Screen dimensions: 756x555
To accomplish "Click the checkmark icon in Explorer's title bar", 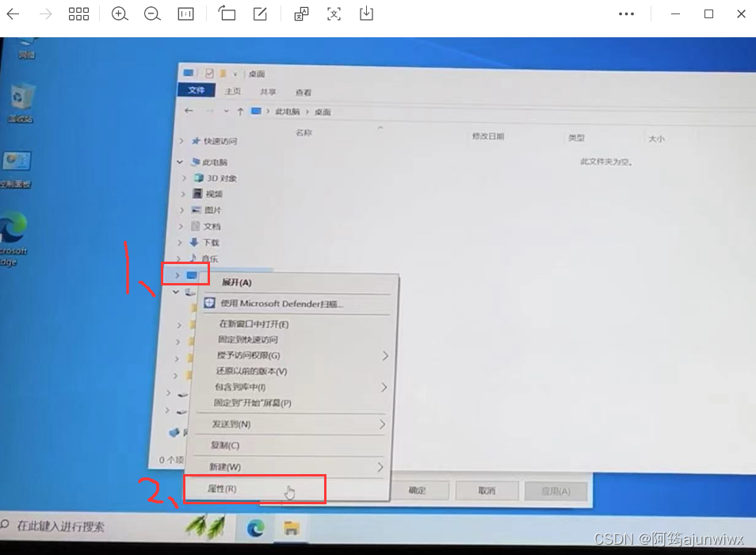I will (209, 73).
